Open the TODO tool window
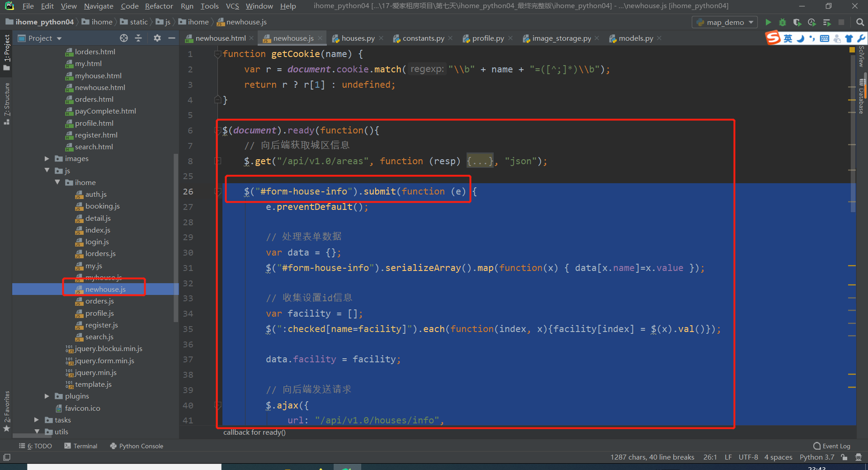 pos(35,446)
